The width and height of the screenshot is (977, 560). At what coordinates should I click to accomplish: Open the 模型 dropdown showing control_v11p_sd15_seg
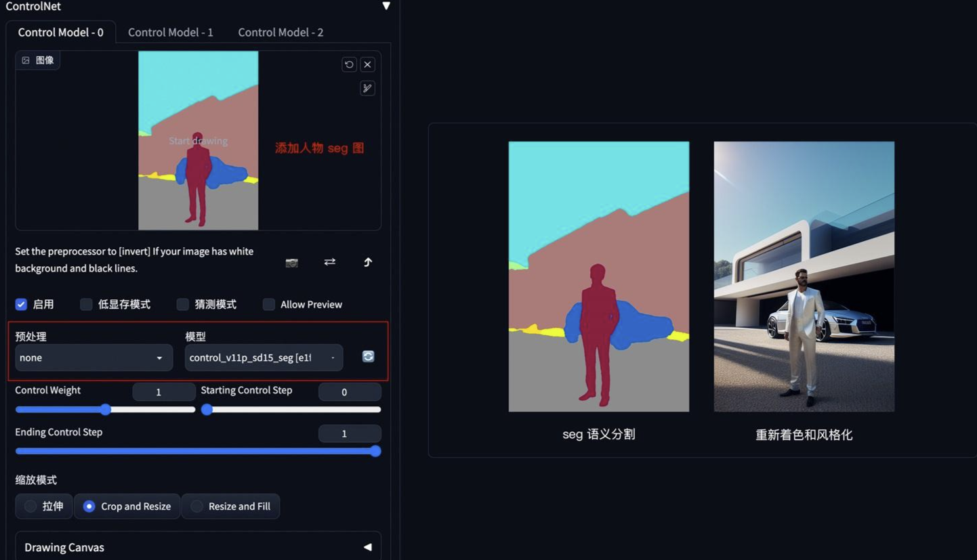264,358
